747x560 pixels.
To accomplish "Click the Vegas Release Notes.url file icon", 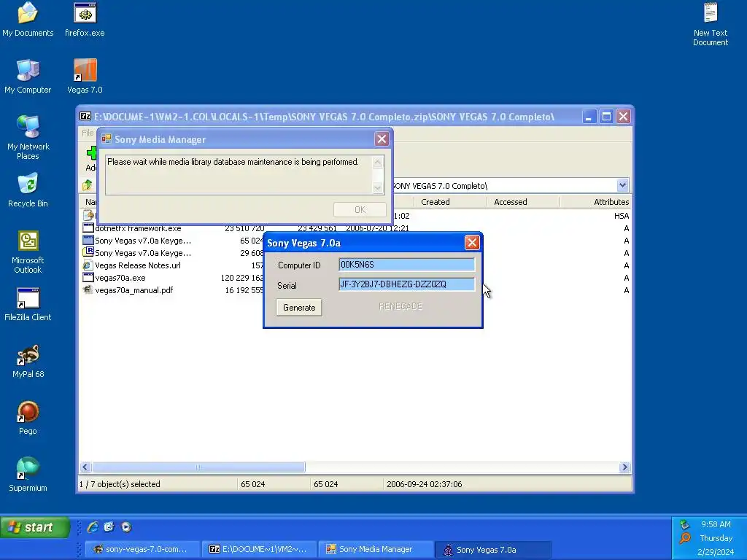I will (x=88, y=265).
